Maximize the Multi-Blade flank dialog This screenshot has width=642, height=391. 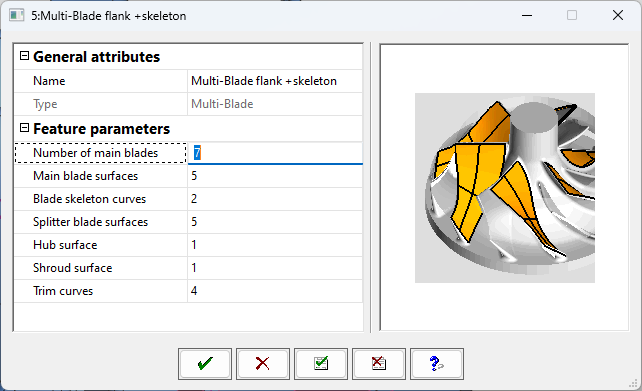(x=572, y=16)
